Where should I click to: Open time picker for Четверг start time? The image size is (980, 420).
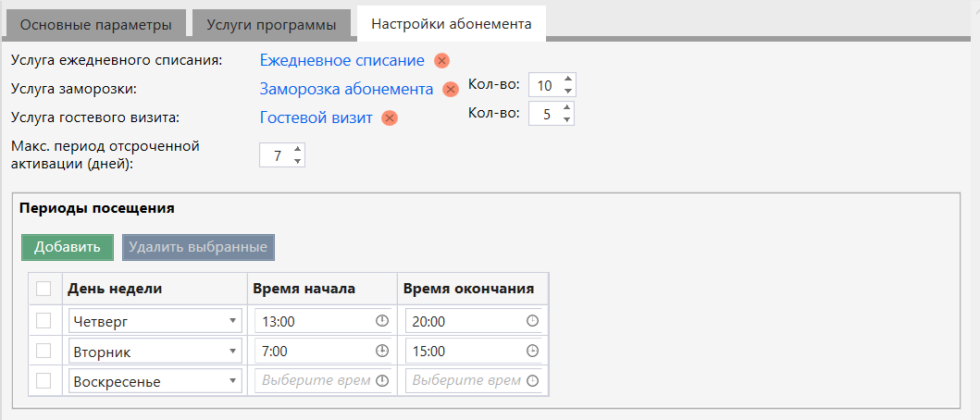(382, 322)
